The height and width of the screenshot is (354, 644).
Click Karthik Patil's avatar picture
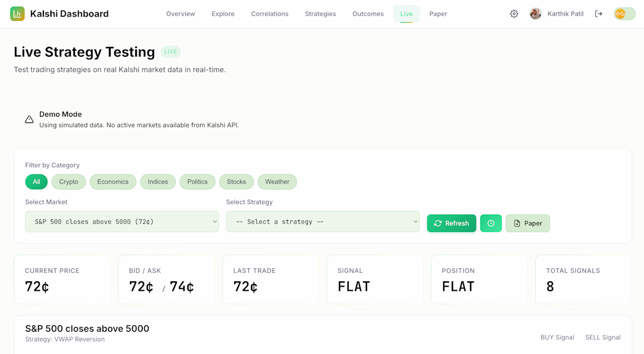click(535, 14)
